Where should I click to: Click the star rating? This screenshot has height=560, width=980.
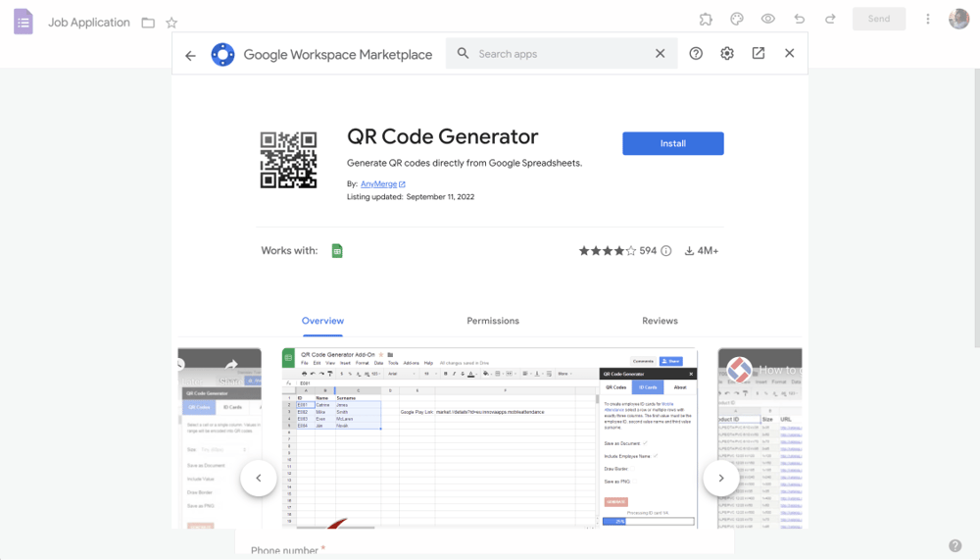607,251
